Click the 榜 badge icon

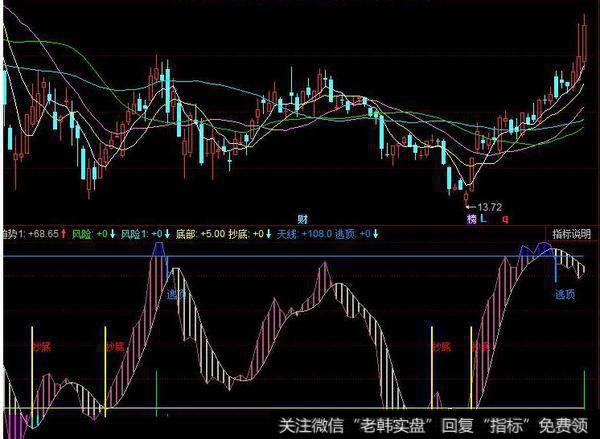point(470,217)
